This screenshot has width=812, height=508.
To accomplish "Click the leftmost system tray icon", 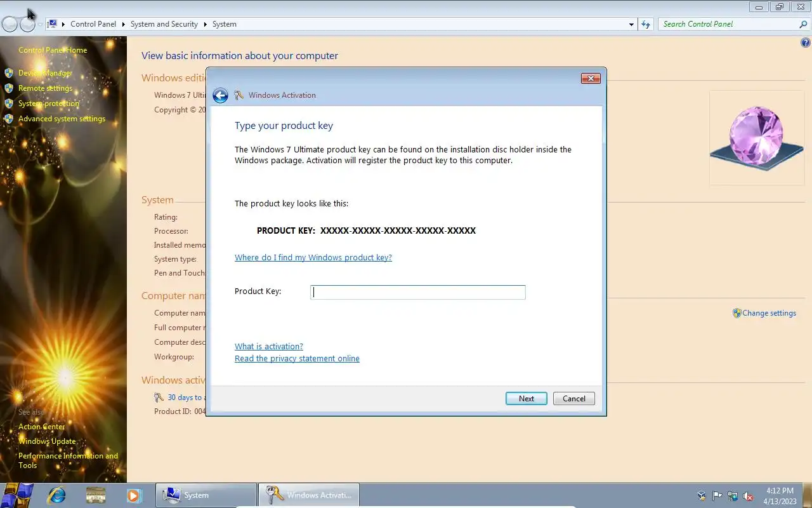I will tap(702, 496).
